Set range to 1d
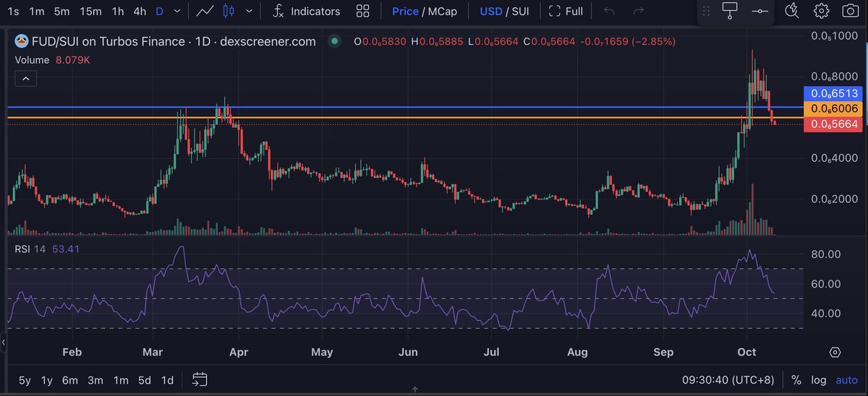This screenshot has width=868, height=396. click(x=167, y=379)
